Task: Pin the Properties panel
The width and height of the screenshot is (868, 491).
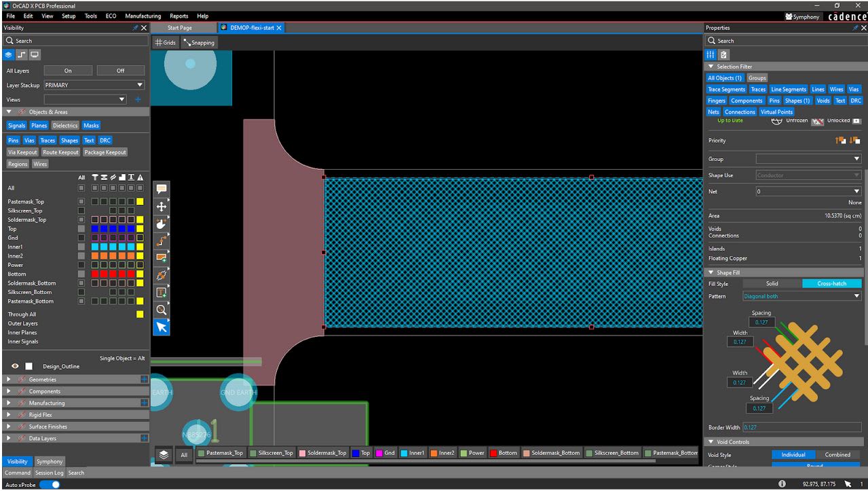Action: 855,28
